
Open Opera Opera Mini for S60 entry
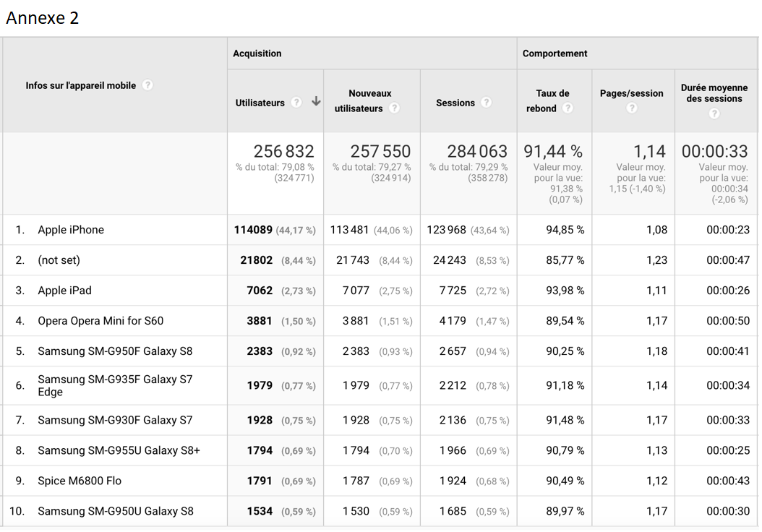[x=100, y=321]
